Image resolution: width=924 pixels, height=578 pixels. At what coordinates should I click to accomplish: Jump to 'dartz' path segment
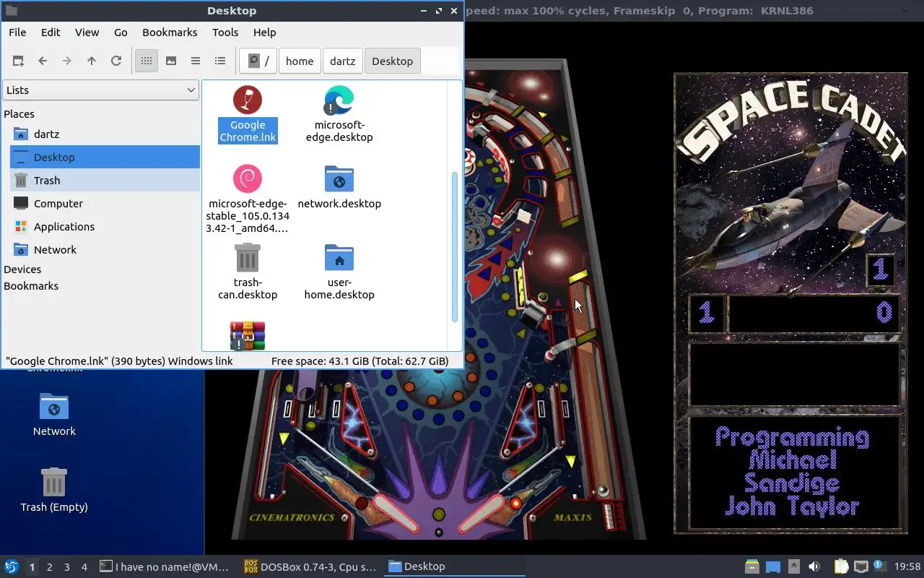pos(343,61)
